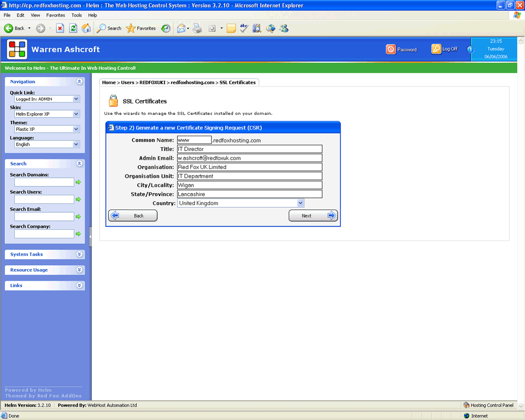
Task: Open the Language dropdown
Action: pyautogui.click(x=47, y=144)
